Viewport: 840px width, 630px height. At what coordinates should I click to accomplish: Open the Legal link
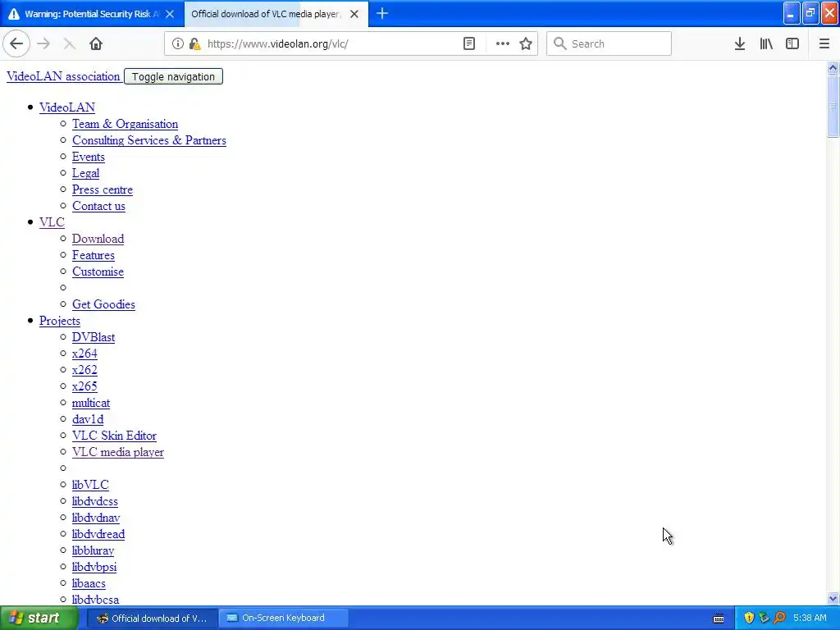85,174
